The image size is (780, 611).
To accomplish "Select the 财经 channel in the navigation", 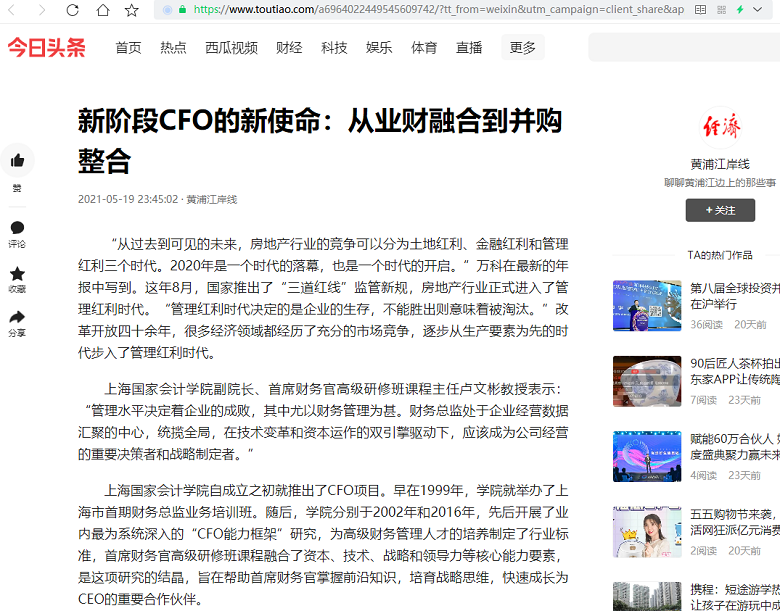I will (x=289, y=48).
